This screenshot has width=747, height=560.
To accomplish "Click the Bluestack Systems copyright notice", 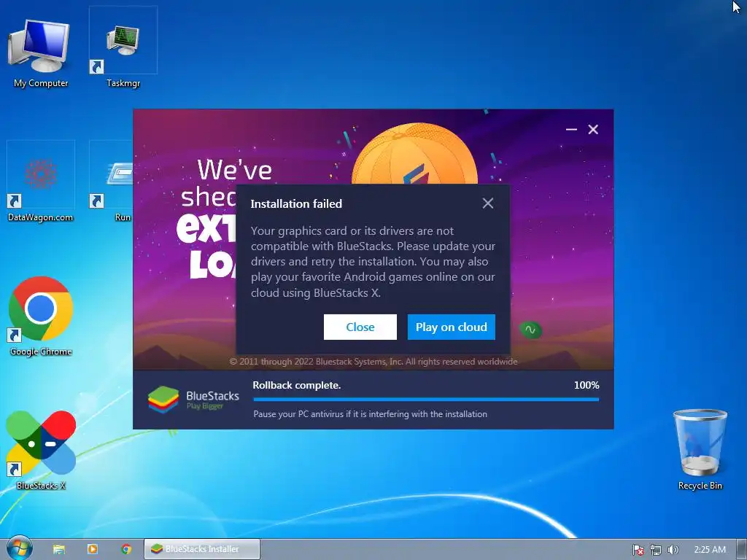I will coord(373,362).
